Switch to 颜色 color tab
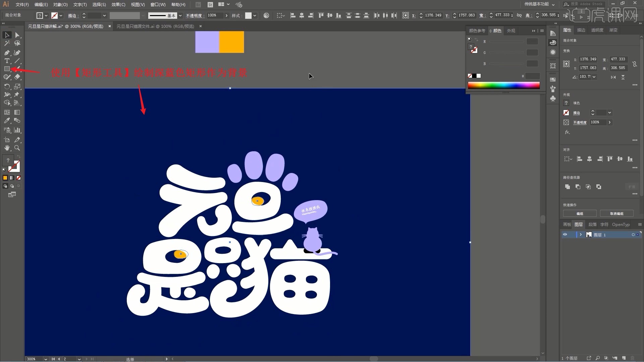This screenshot has height=362, width=644. [496, 30]
